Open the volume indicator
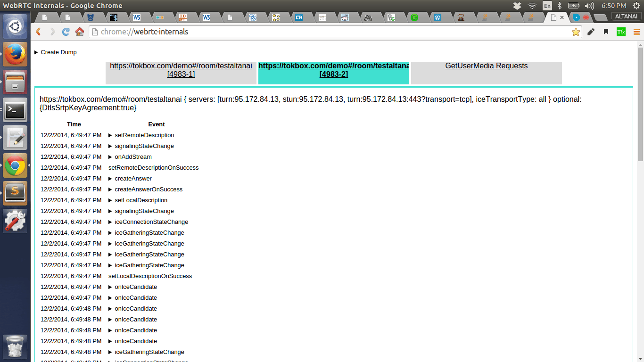644x362 pixels. click(589, 6)
